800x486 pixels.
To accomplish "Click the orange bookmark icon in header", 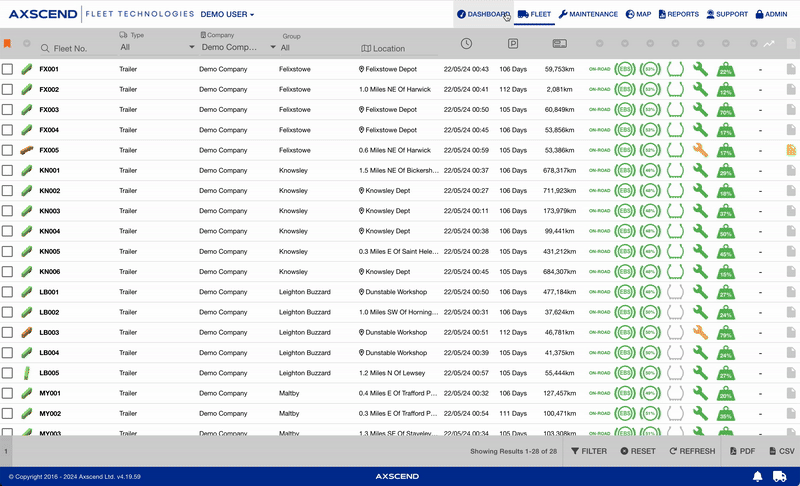I will point(7,44).
